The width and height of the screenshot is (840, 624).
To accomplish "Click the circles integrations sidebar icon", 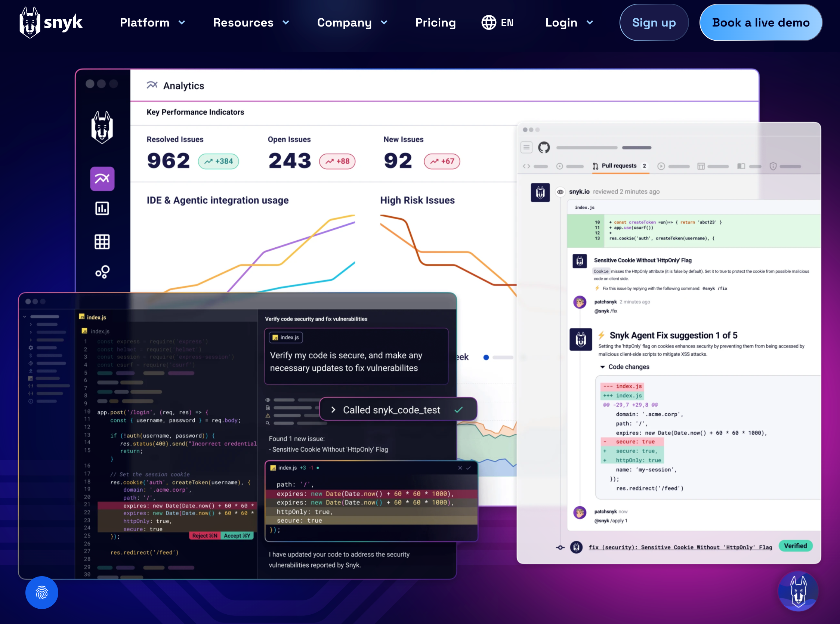I will coord(102,272).
